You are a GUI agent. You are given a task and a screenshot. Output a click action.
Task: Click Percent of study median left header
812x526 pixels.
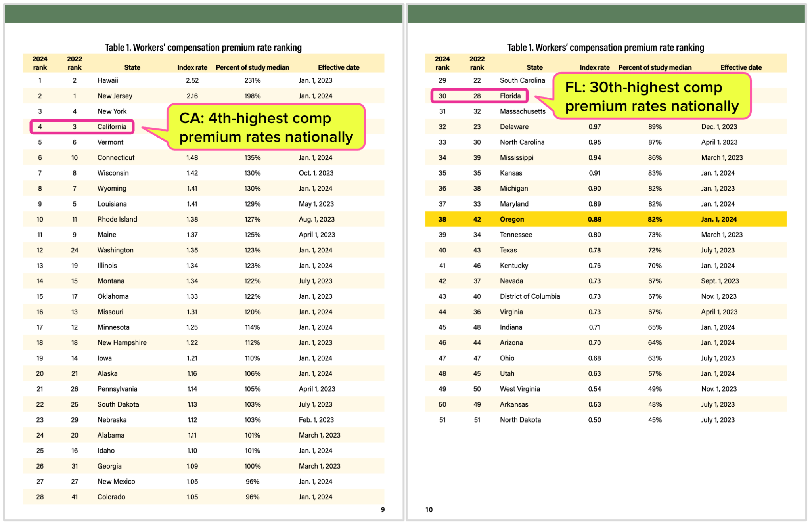(x=252, y=67)
